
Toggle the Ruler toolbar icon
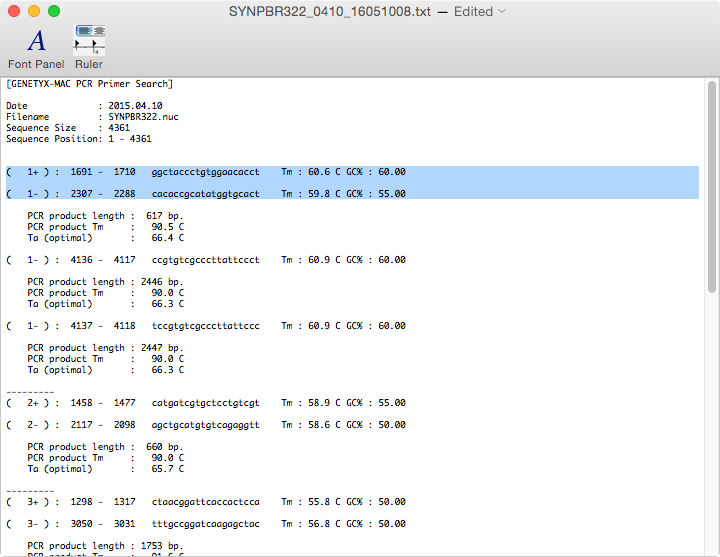coord(89,46)
